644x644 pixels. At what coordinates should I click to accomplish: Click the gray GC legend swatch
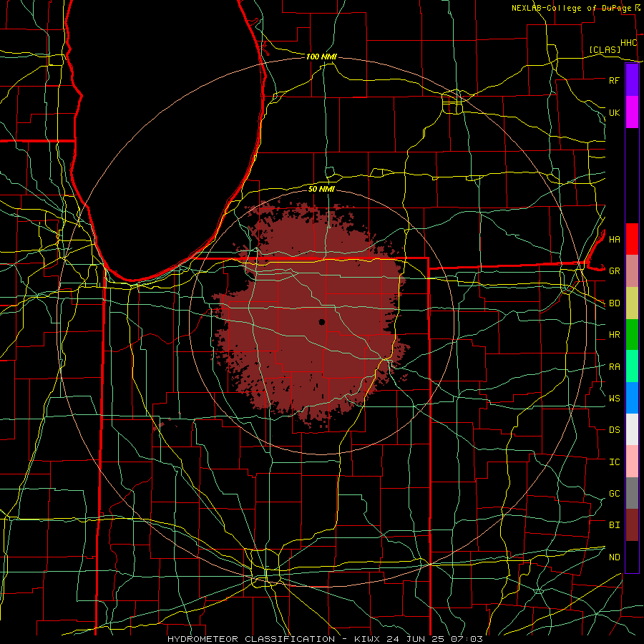tap(632, 493)
